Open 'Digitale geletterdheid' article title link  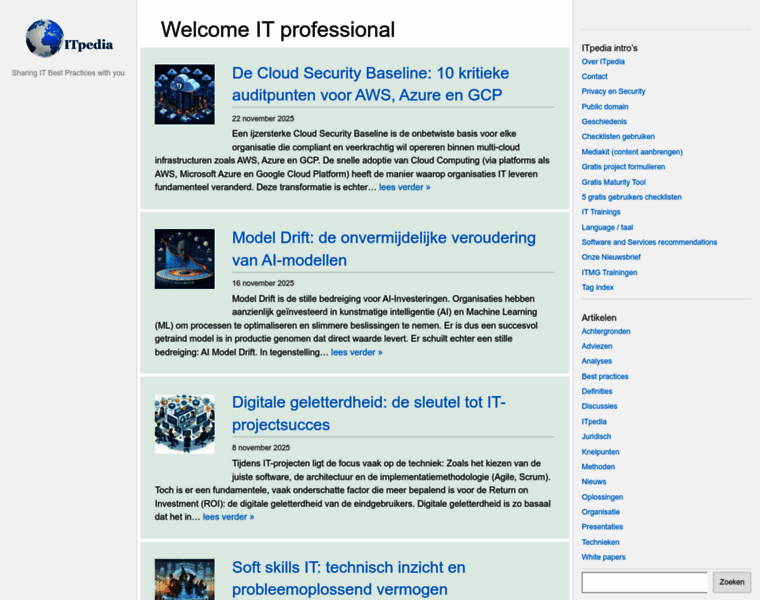click(x=368, y=413)
